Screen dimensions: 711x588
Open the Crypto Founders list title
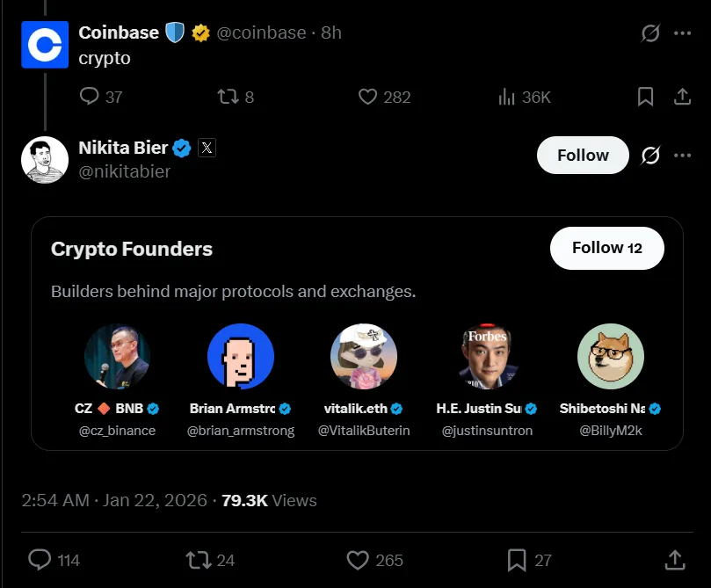coord(130,249)
